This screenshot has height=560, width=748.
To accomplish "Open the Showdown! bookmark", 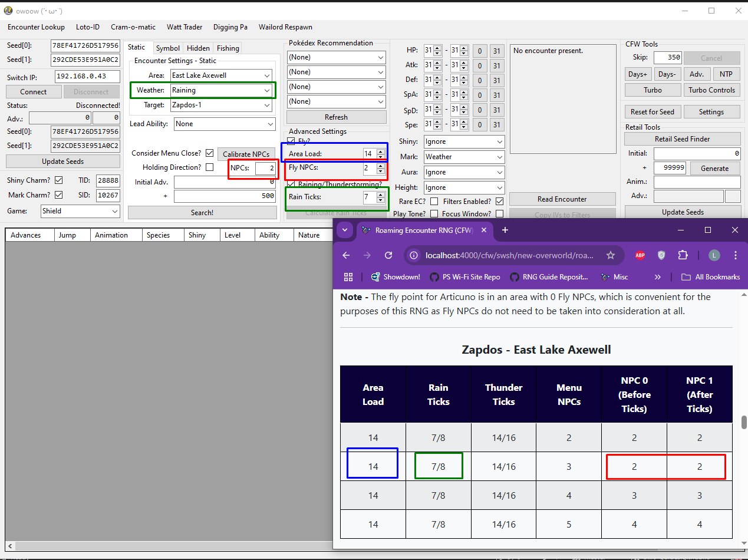I will 395,276.
